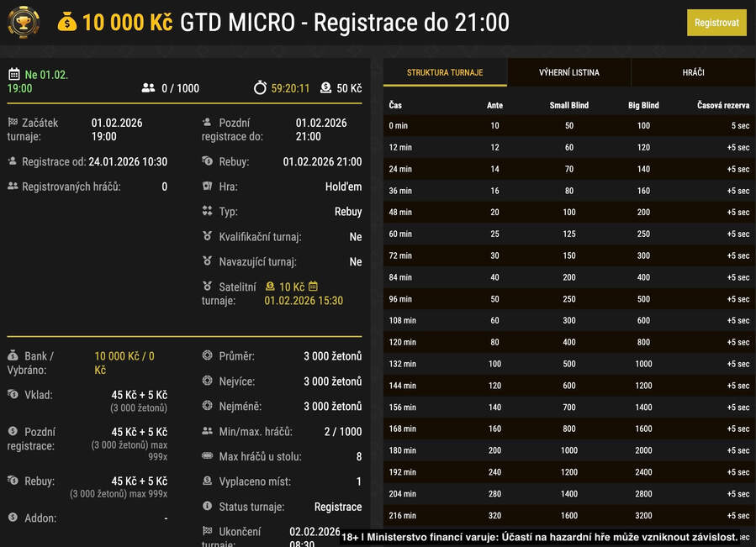
Task: Open the 10 Kč satellite tournament link
Action: pos(292,287)
